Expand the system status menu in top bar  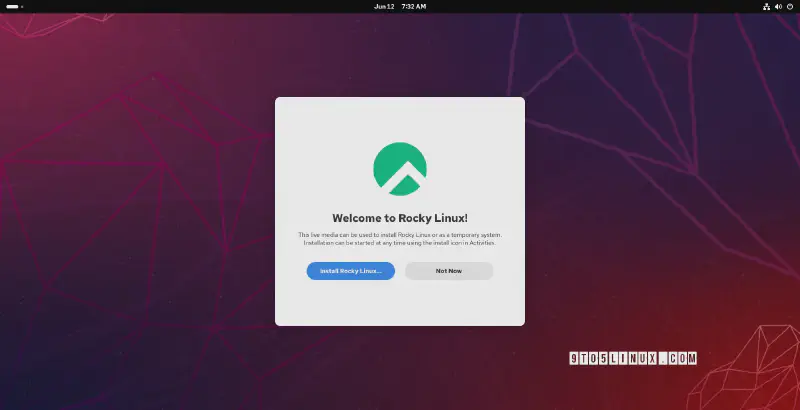(777, 6)
